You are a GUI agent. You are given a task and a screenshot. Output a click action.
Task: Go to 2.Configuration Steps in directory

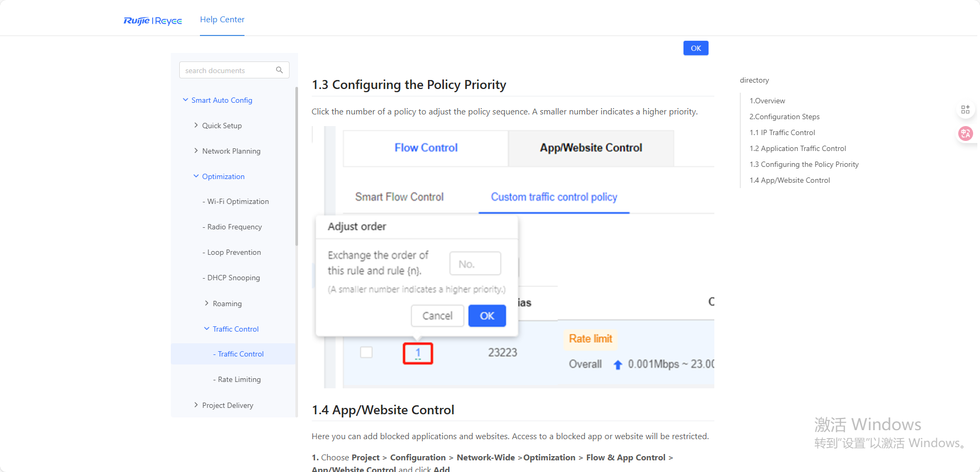tap(784, 117)
